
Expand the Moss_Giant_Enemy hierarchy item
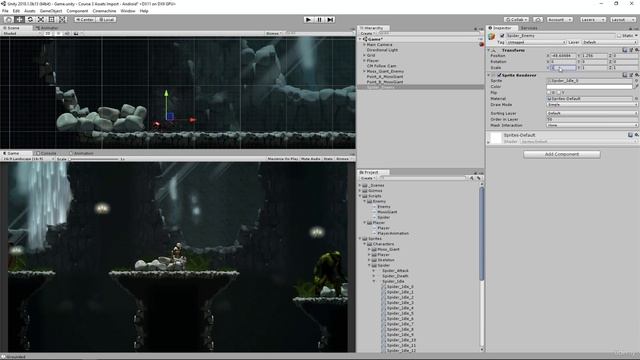point(364,71)
